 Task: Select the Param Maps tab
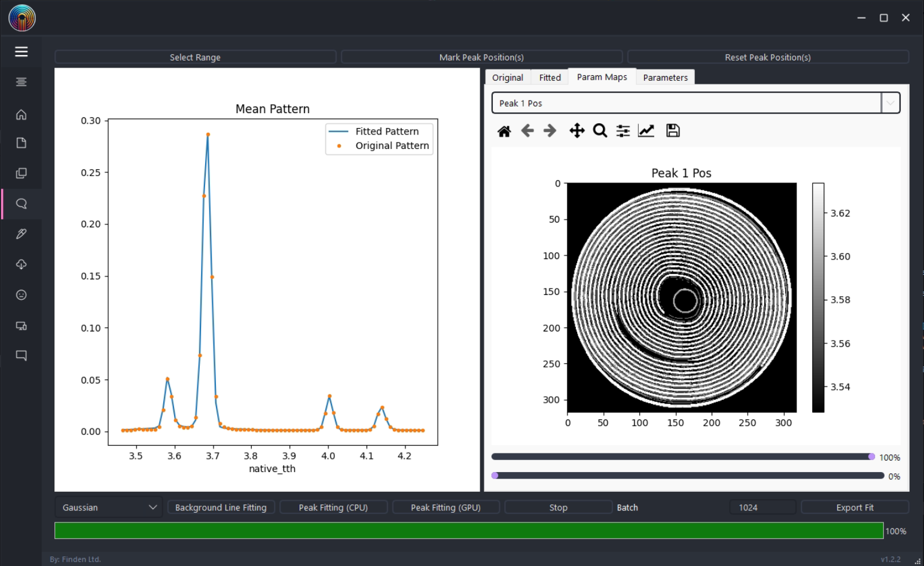(602, 77)
